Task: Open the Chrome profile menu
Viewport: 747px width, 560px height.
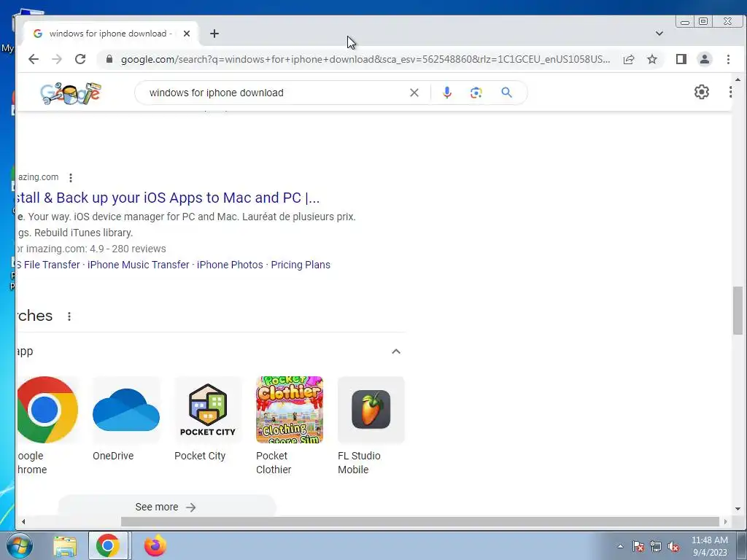Action: point(705,59)
